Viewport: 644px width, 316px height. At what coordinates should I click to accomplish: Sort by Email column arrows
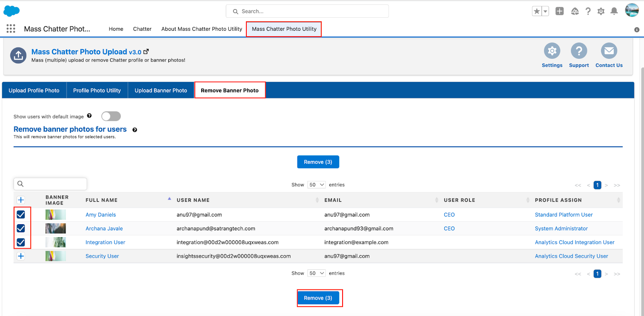437,200
